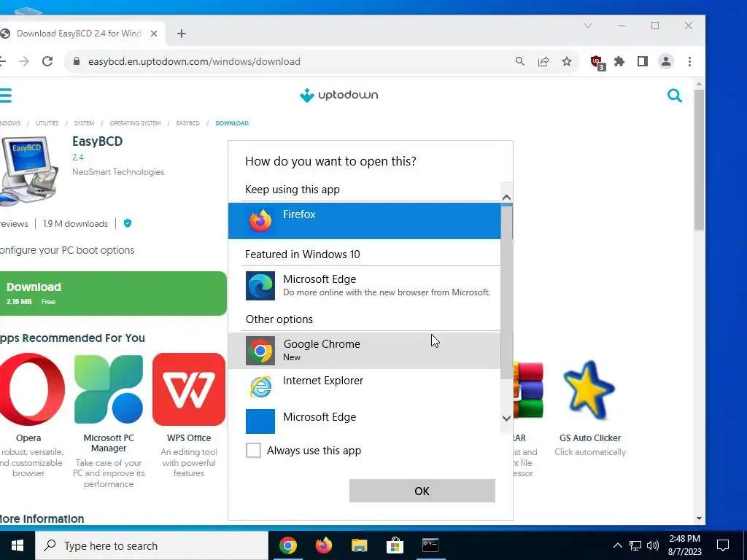Open the Chrome three-dot menu
747x560 pixels.
689,61
